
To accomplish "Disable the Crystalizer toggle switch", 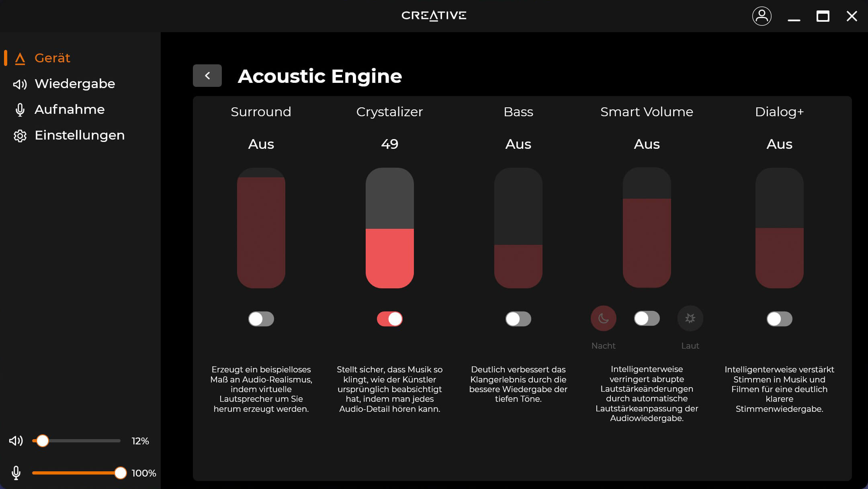I will tap(390, 319).
